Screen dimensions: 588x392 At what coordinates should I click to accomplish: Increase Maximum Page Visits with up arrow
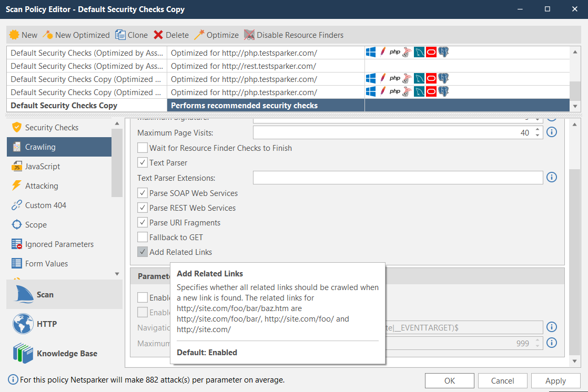coord(537,130)
